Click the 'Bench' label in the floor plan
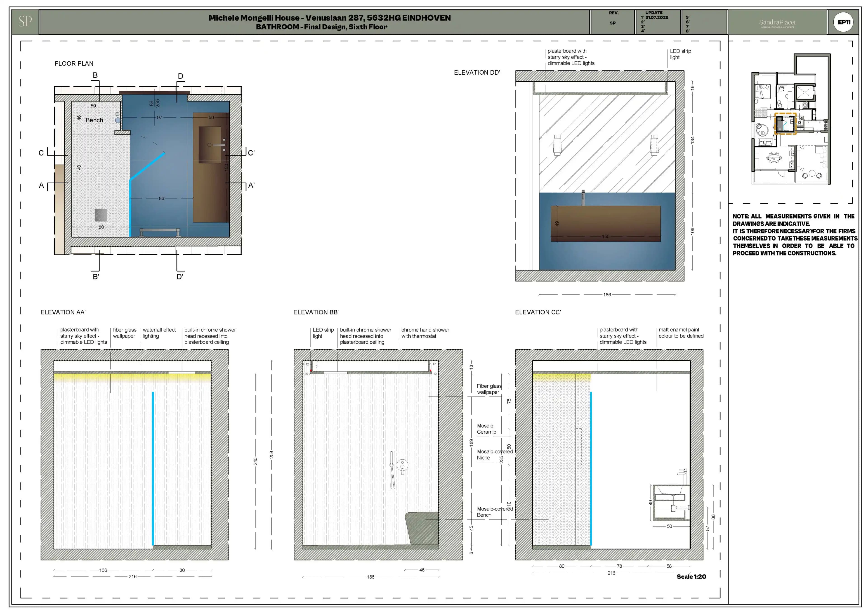868x614 pixels. click(94, 120)
